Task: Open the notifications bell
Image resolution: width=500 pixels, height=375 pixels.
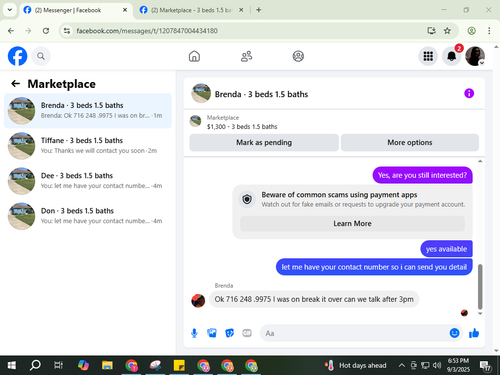Action: 452,56
